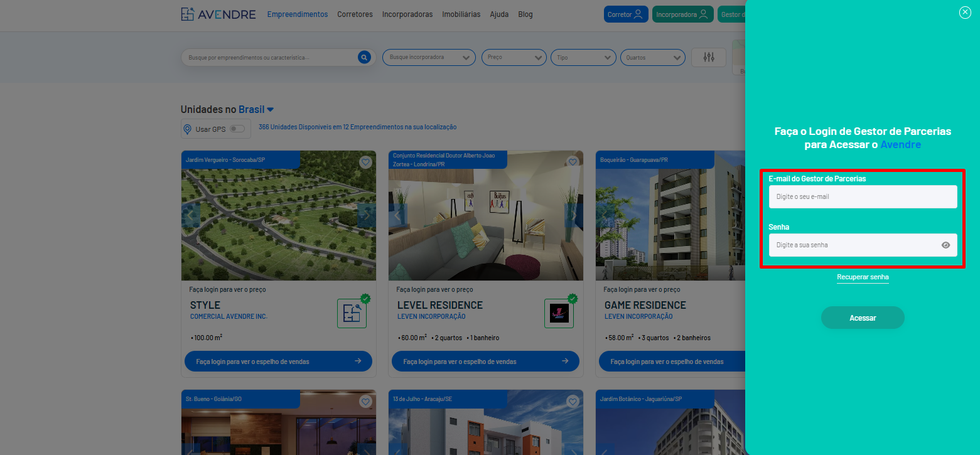Click the Corretor login button
Screen dimensions: 980x455
tap(626, 14)
